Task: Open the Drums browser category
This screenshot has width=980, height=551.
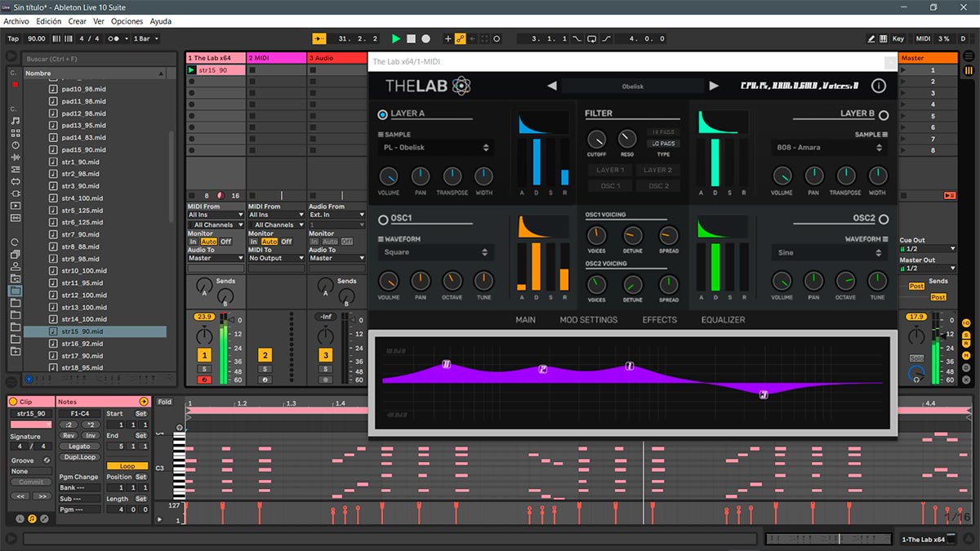Action: click(x=15, y=133)
